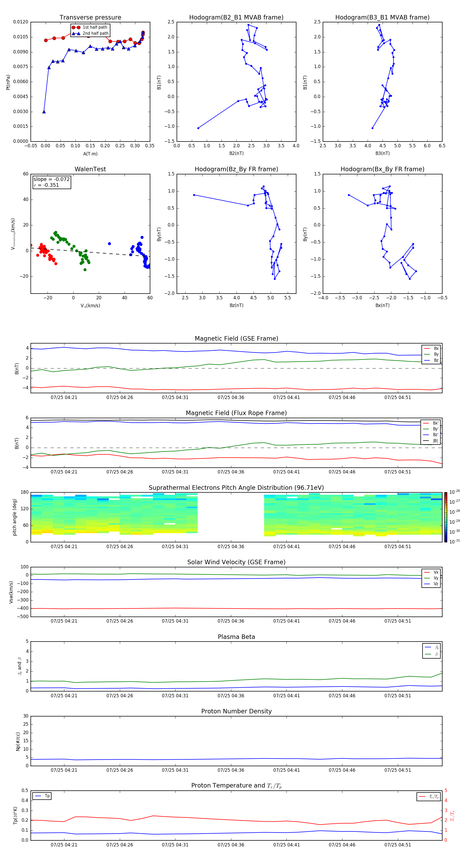Click the 'Magnetic Field (Flux Rope Frame)' title
The height and width of the screenshot is (868, 473).
(x=236, y=413)
